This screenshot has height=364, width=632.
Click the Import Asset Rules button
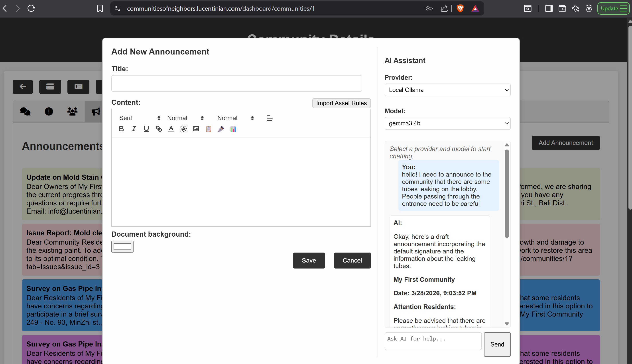tap(341, 103)
